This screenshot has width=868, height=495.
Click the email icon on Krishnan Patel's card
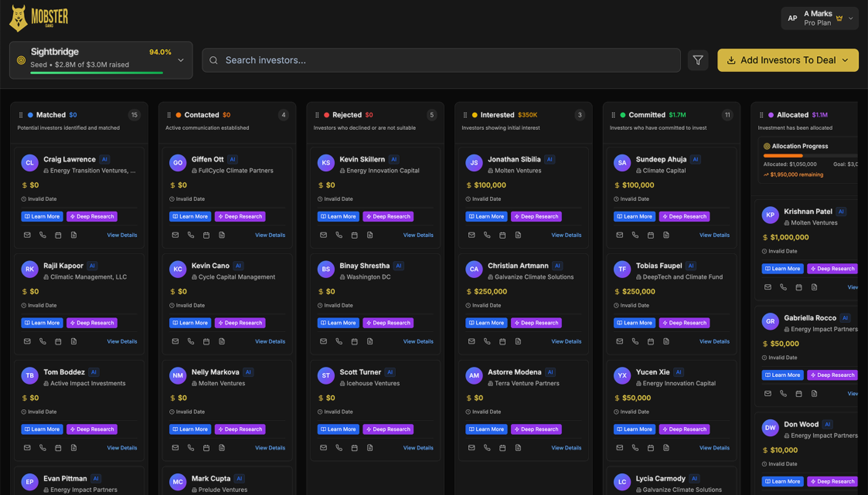[x=768, y=287]
